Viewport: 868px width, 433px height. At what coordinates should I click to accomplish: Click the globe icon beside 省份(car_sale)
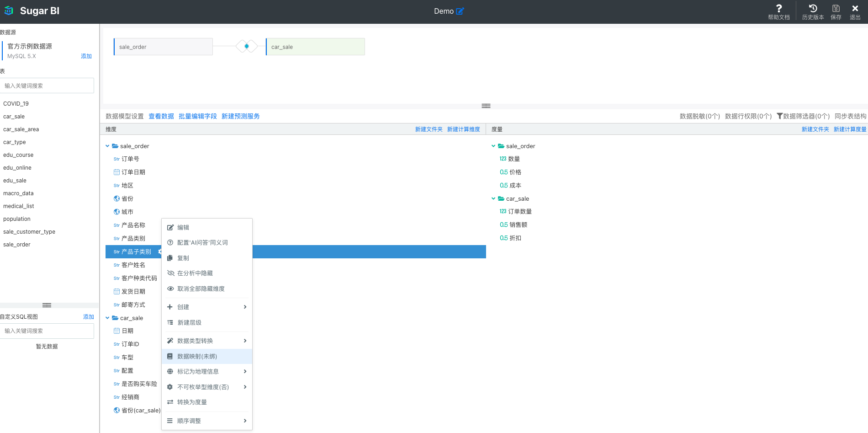[x=116, y=410]
